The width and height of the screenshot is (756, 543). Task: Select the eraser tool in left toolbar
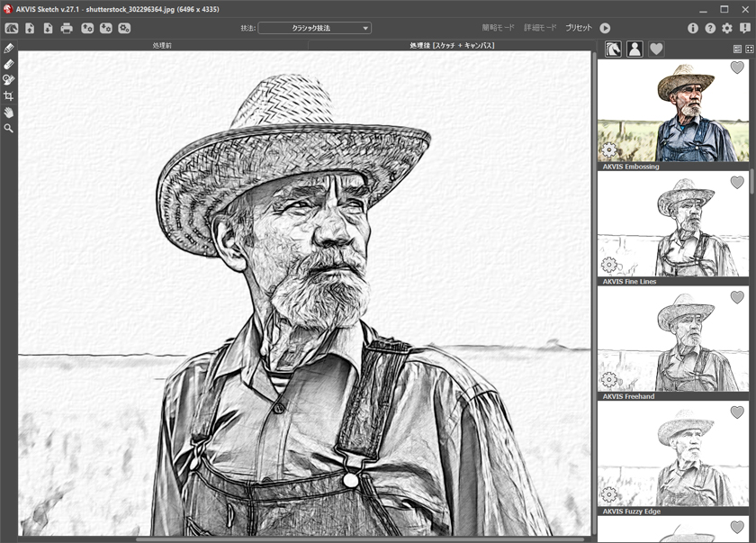pyautogui.click(x=9, y=64)
